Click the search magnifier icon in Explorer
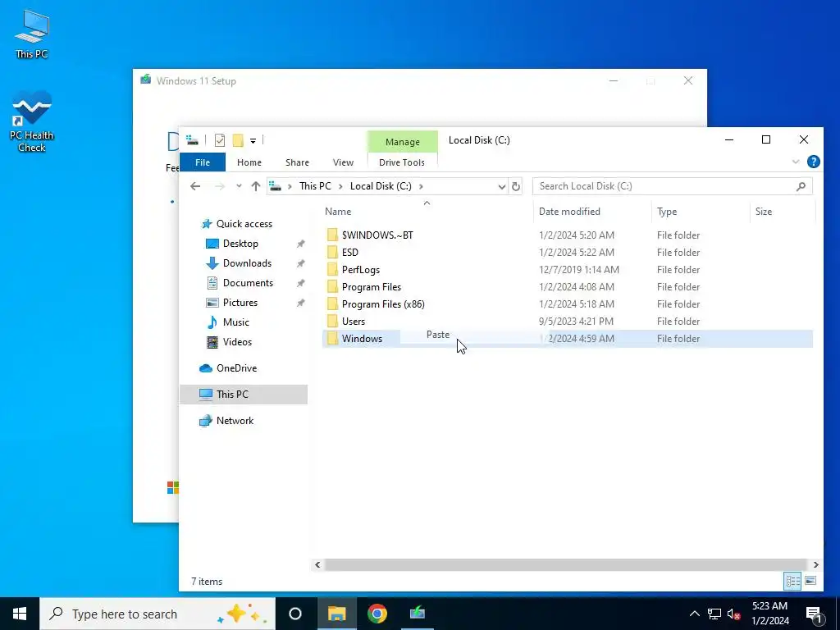Screen dimensions: 840x630 tap(801, 186)
